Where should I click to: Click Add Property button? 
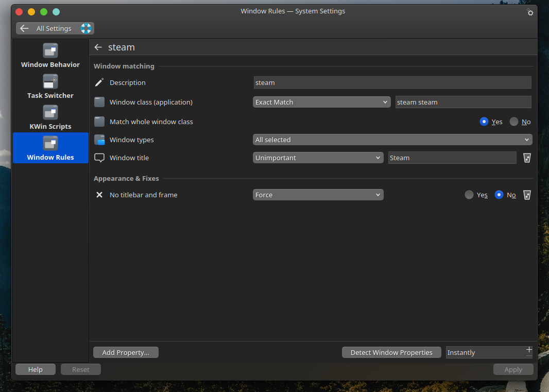(x=126, y=352)
